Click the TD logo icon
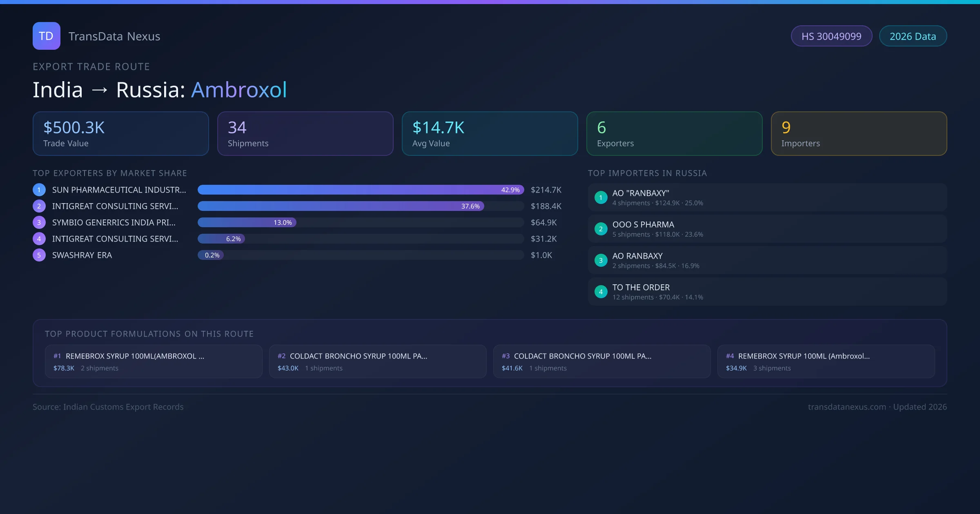 point(46,36)
